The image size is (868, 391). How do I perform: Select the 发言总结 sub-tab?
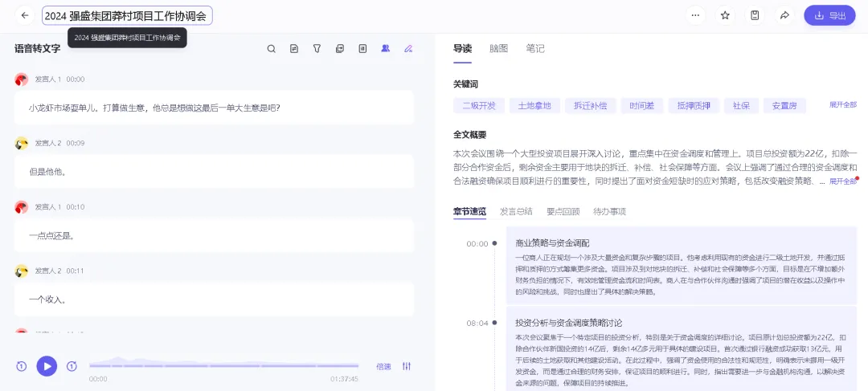[517, 211]
